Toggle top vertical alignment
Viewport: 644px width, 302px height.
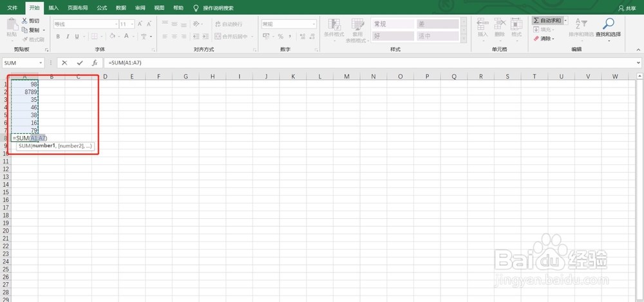(x=165, y=24)
